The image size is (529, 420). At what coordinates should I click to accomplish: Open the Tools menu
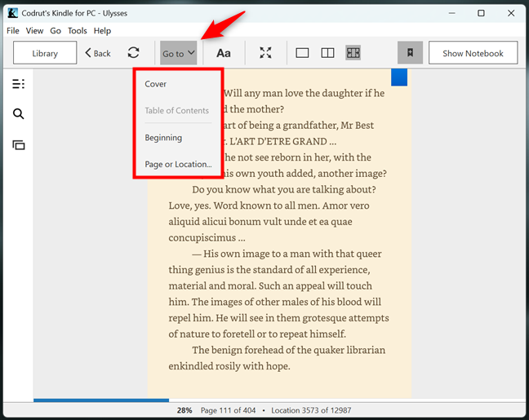click(78, 31)
